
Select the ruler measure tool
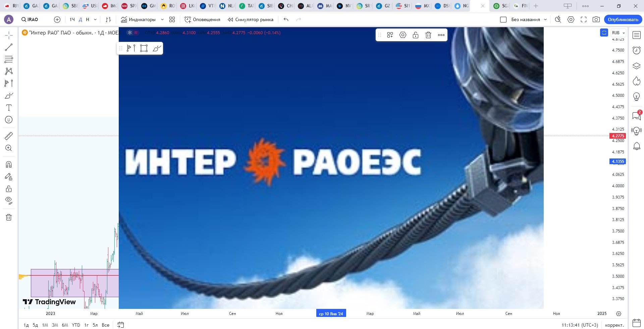(9, 136)
